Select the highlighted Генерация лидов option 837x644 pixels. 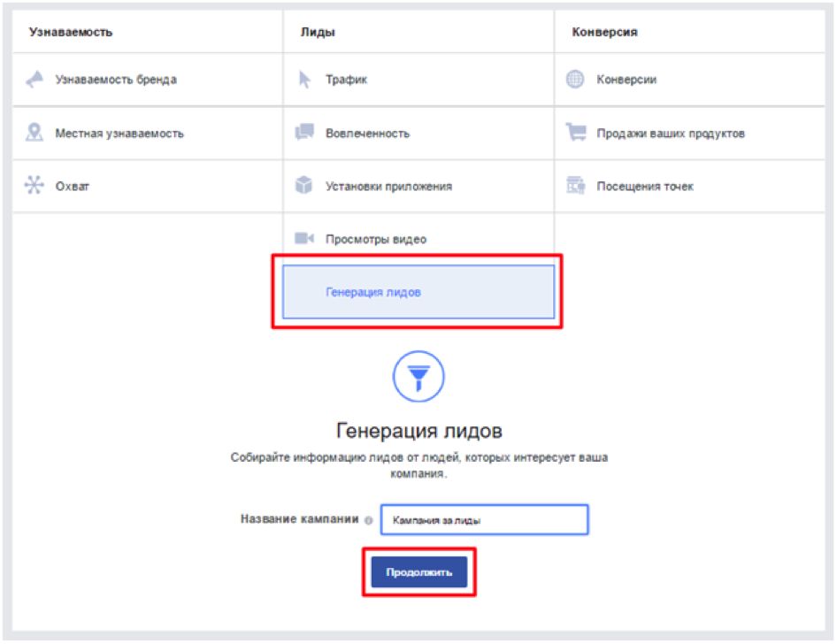[x=418, y=292]
